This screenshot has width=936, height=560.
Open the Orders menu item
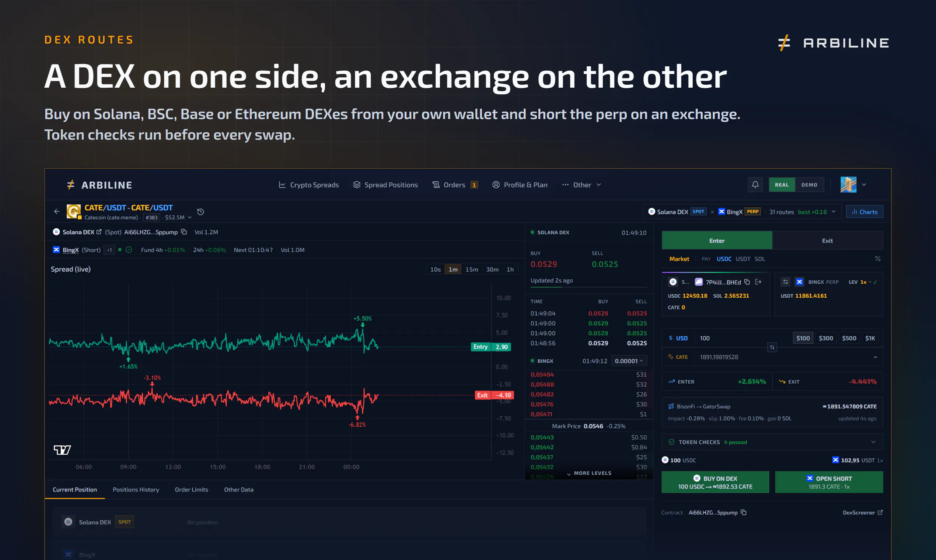[x=455, y=185]
